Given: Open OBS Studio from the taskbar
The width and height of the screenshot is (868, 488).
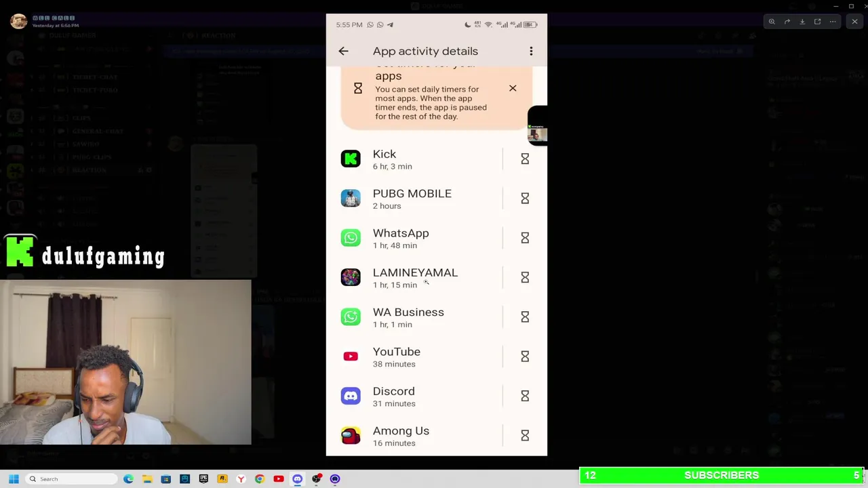Looking at the screenshot, I should [x=316, y=479].
